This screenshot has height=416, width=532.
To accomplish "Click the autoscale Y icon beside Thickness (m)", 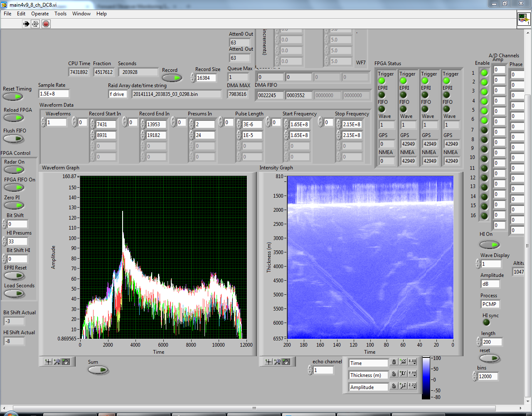I will 403,374.
